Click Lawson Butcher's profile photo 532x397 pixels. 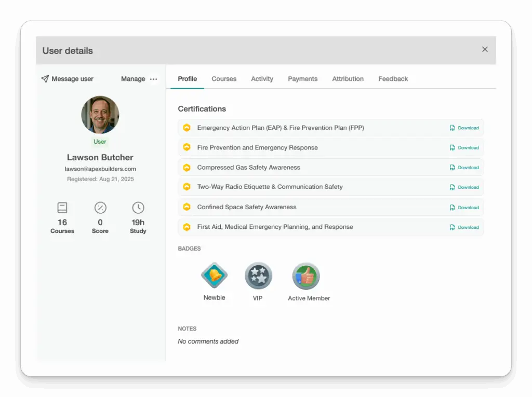pyautogui.click(x=100, y=115)
